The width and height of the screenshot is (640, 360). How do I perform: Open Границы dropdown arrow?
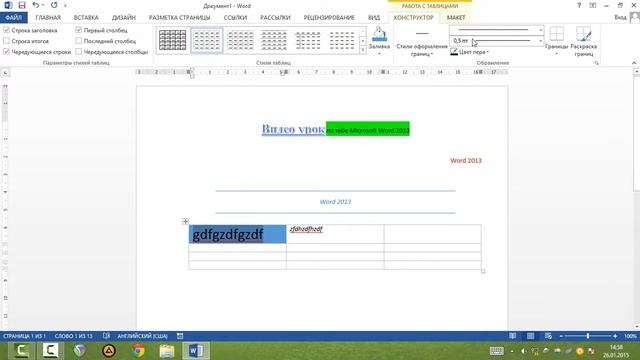(556, 53)
